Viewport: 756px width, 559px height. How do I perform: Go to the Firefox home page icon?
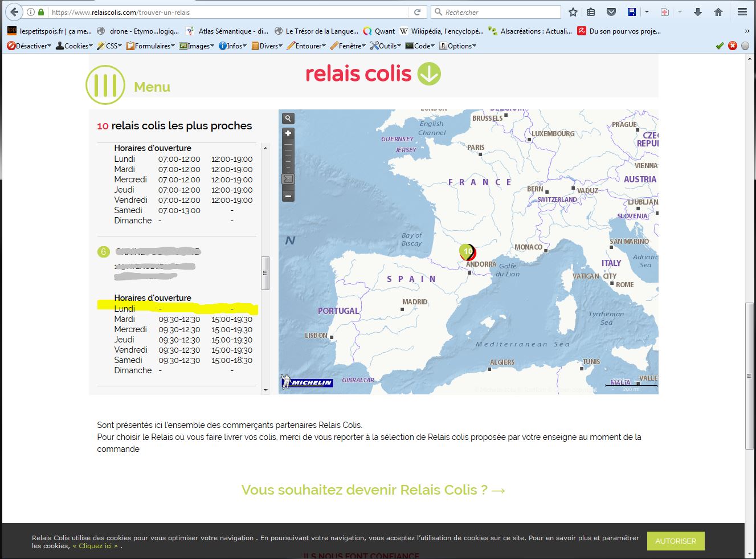pos(718,12)
